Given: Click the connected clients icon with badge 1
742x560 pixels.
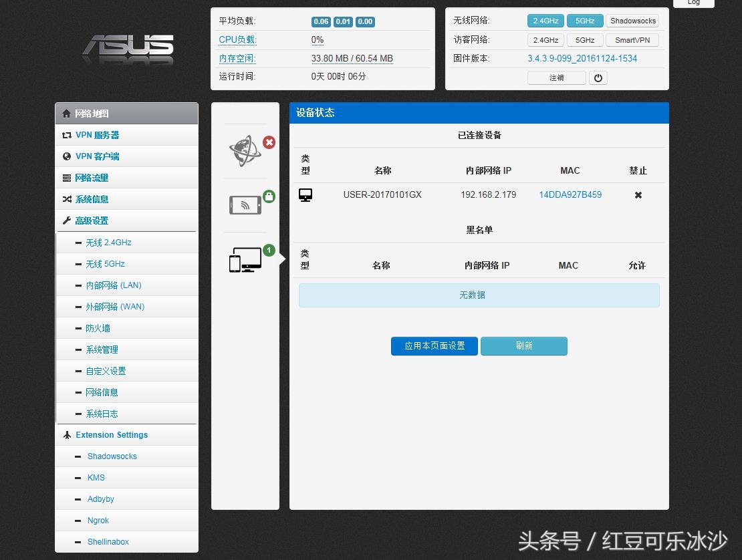Looking at the screenshot, I should tap(245, 259).
